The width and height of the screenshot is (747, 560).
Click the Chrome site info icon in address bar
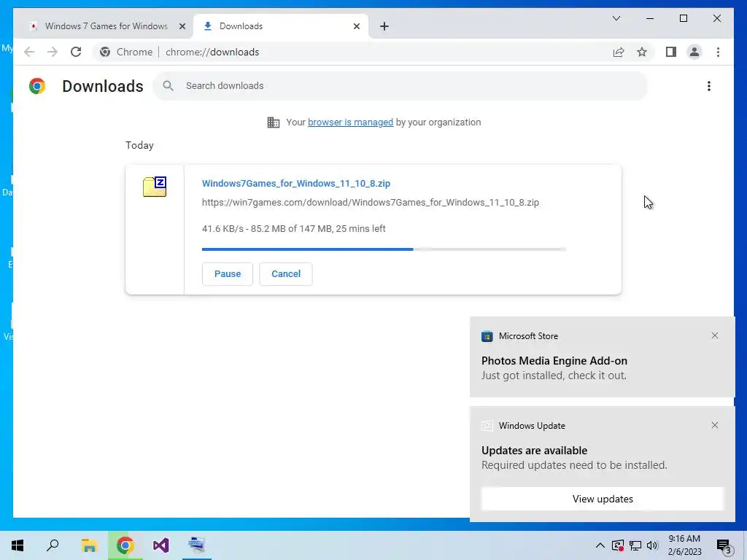pos(105,52)
